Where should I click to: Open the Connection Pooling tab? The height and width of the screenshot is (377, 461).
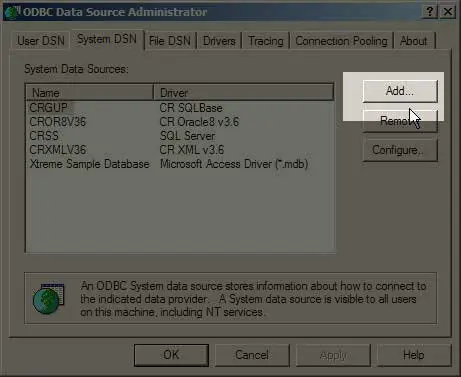[341, 41]
